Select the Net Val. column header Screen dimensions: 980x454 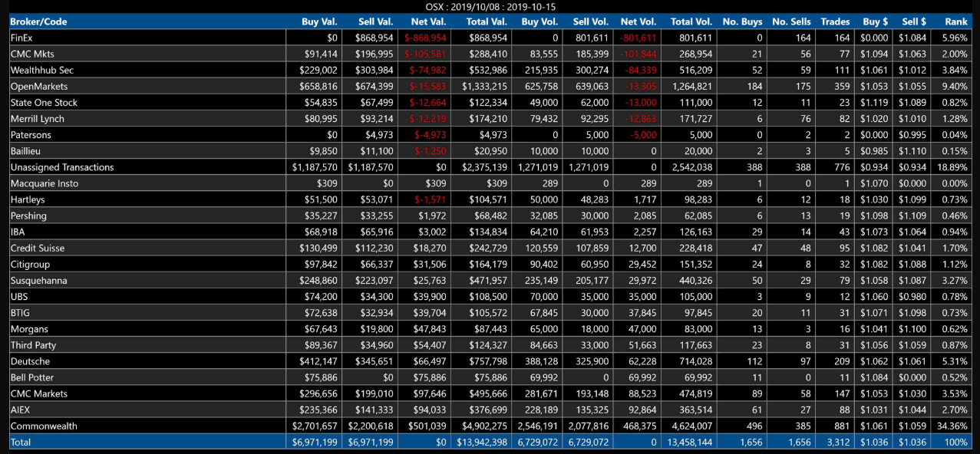[x=429, y=21]
